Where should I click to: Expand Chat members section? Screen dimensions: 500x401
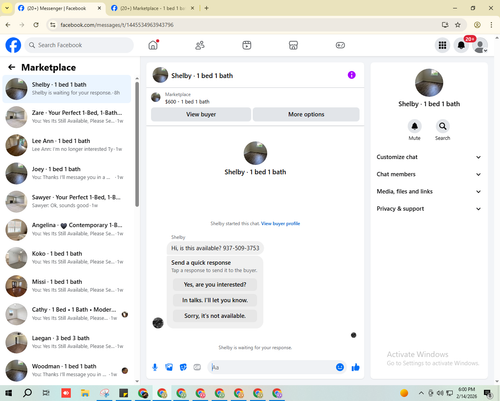coord(429,174)
